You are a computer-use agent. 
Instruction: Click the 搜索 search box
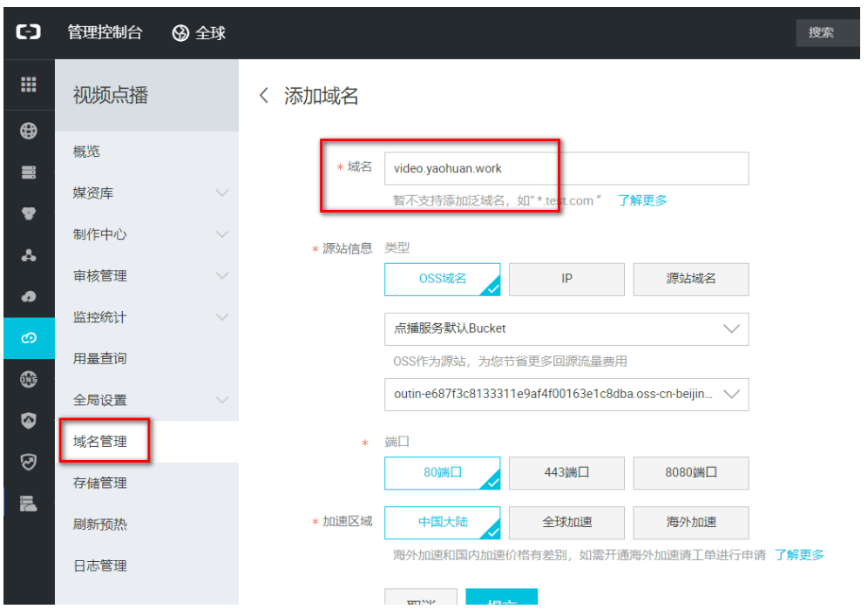point(828,32)
